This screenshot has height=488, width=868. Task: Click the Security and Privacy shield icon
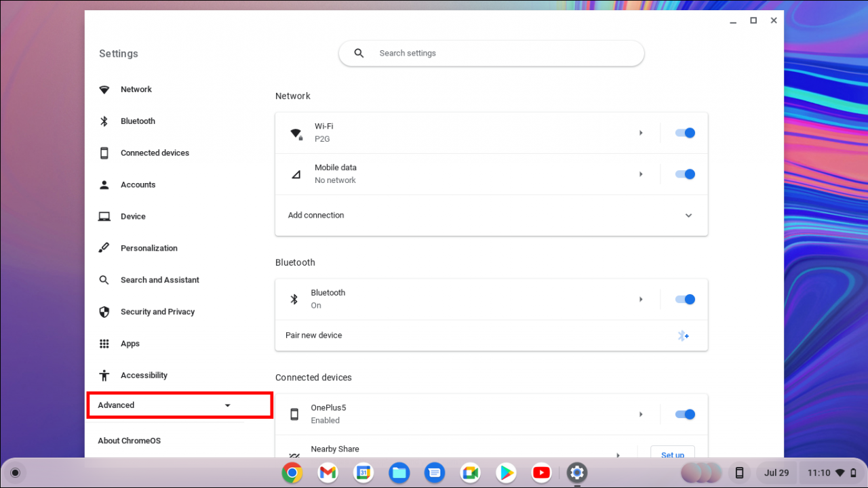point(104,311)
